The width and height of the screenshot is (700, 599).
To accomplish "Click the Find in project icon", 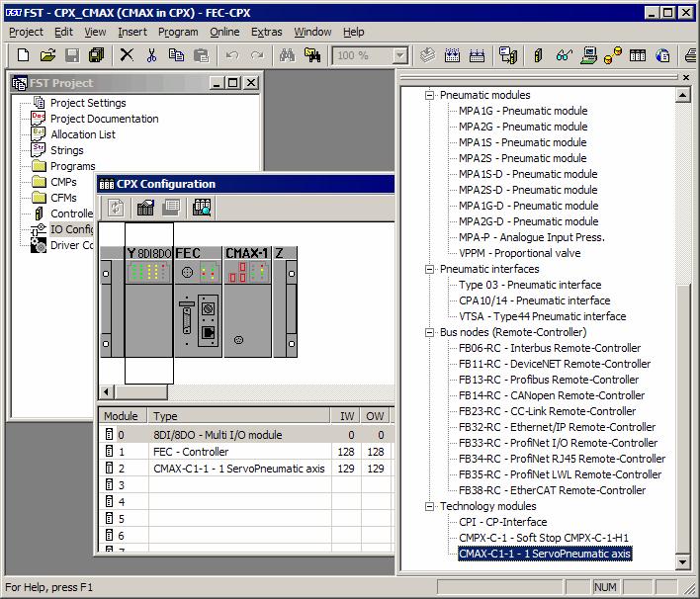I will pos(312,55).
